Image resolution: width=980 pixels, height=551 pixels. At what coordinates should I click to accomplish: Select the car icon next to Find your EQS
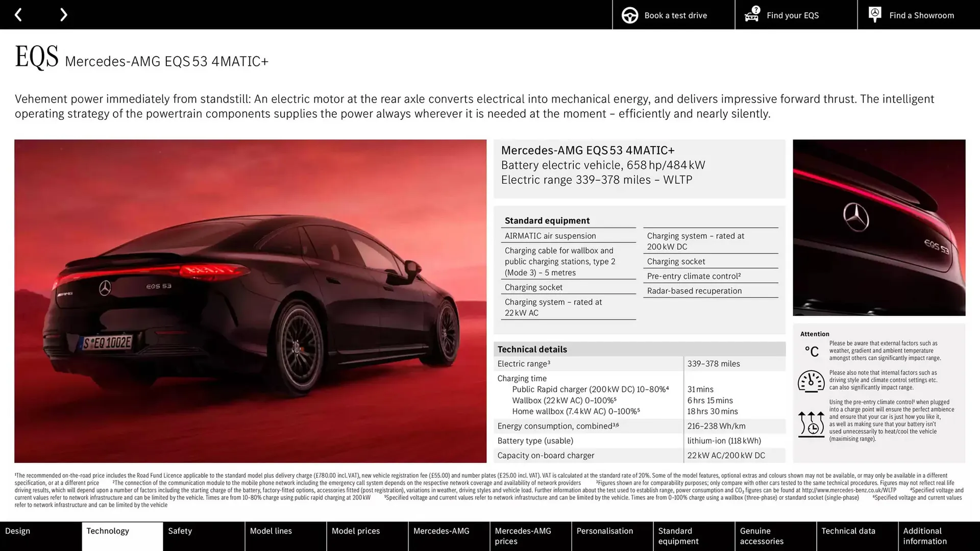coord(751,16)
